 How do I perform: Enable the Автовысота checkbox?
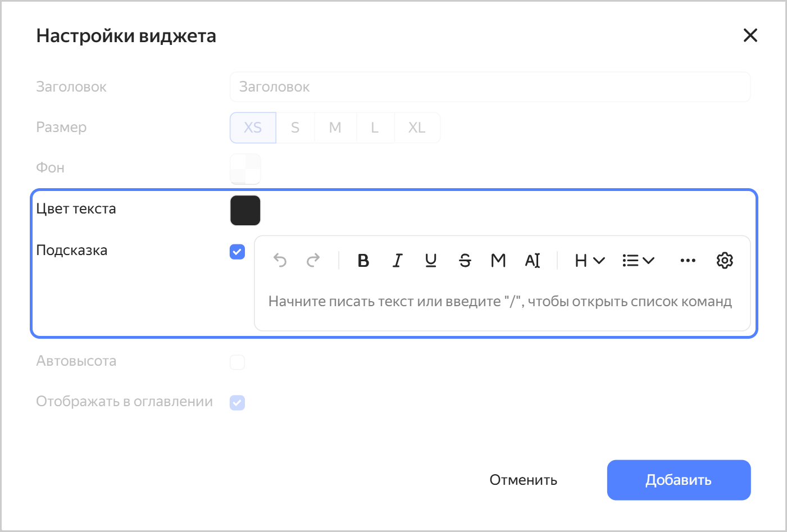[x=237, y=362]
